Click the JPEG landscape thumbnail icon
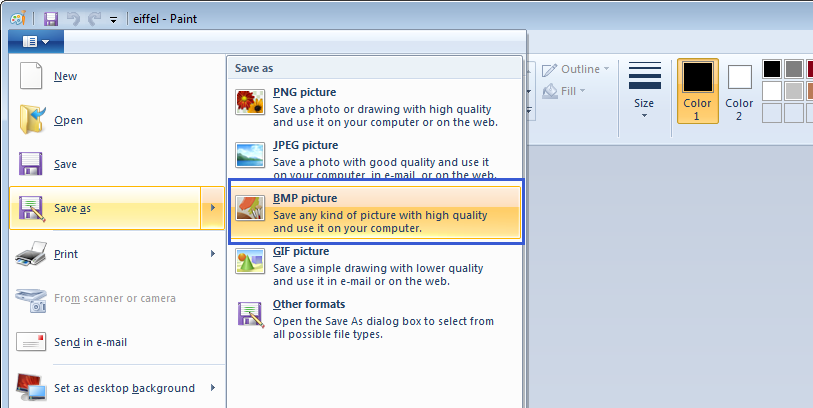Viewport: 813px width, 408px height. (250, 155)
